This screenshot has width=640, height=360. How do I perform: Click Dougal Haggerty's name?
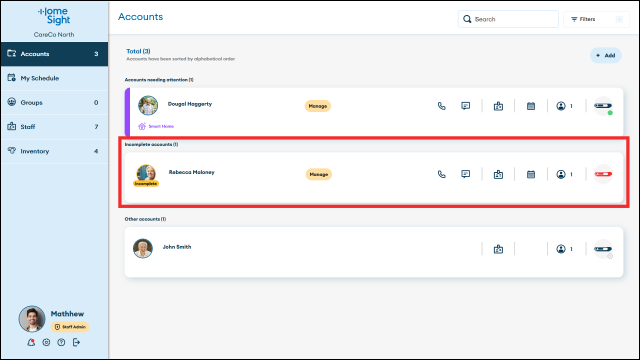pyautogui.click(x=190, y=104)
